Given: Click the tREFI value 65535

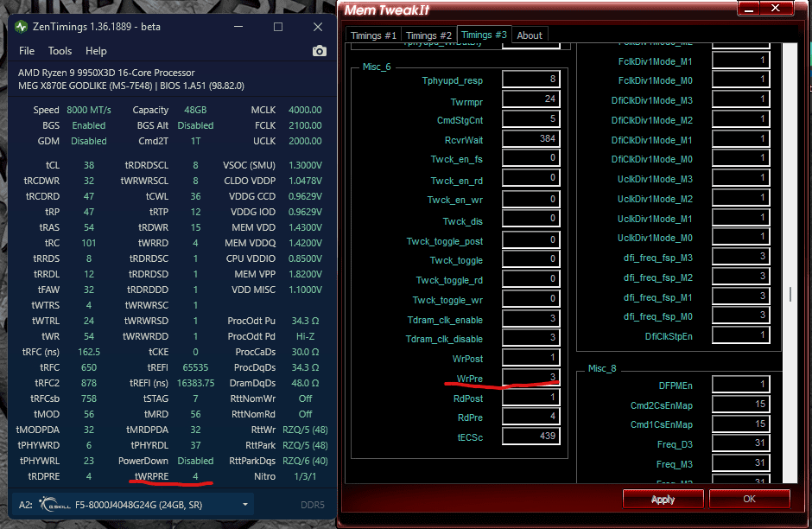Looking at the screenshot, I should [x=195, y=367].
